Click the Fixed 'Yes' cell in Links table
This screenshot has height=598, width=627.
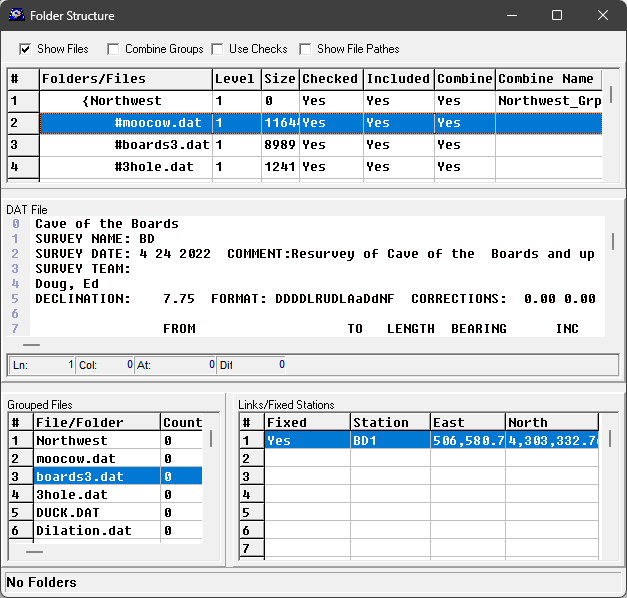[x=307, y=440]
